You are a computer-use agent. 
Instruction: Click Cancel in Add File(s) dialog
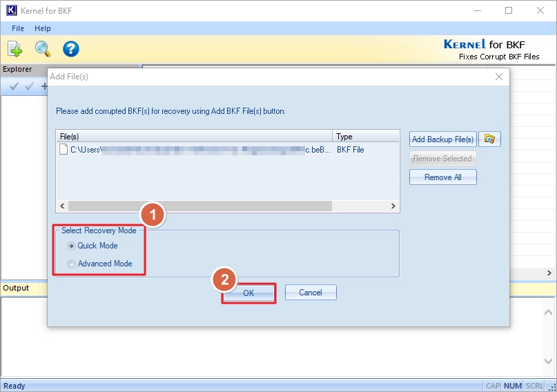pyautogui.click(x=311, y=292)
